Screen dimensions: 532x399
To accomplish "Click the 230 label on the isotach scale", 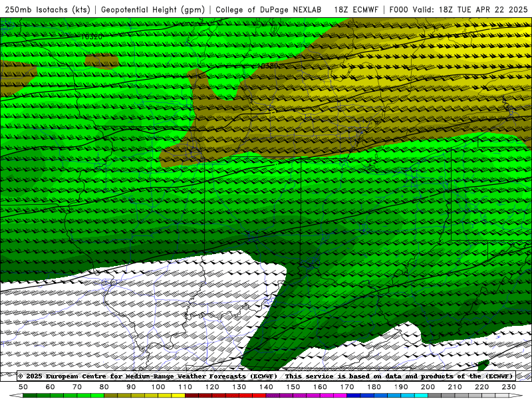I will (x=509, y=387).
